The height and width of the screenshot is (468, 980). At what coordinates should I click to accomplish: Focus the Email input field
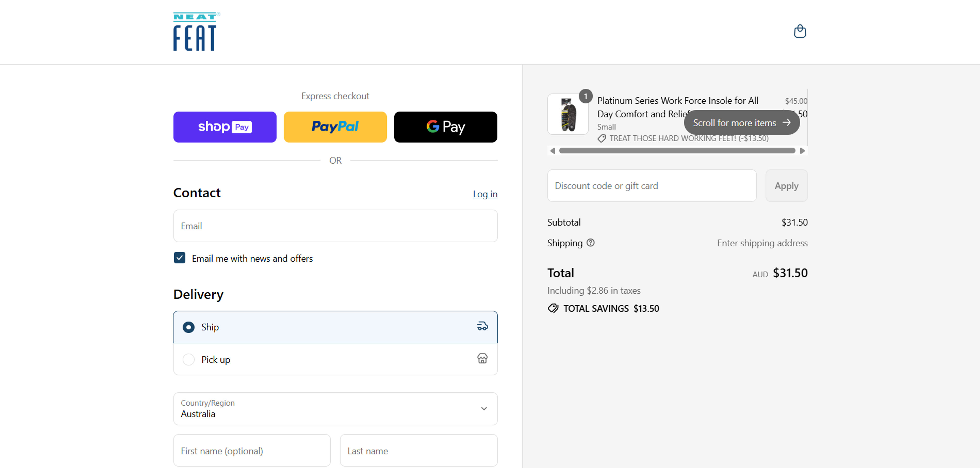coord(335,226)
